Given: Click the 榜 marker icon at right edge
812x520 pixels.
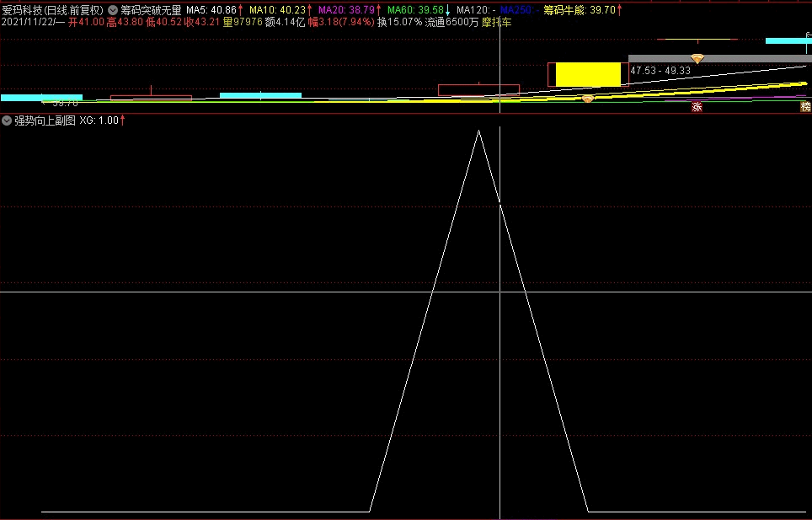Looking at the screenshot, I should pyautogui.click(x=806, y=107).
